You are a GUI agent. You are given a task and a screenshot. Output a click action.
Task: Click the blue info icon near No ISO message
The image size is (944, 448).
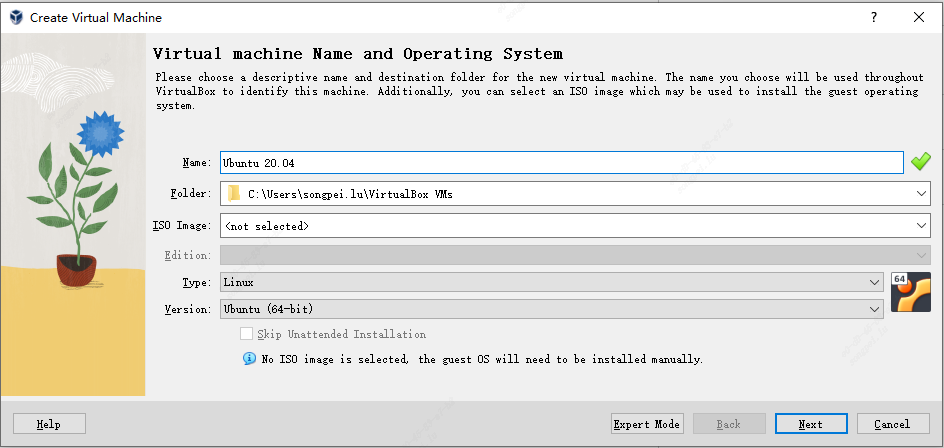click(249, 359)
